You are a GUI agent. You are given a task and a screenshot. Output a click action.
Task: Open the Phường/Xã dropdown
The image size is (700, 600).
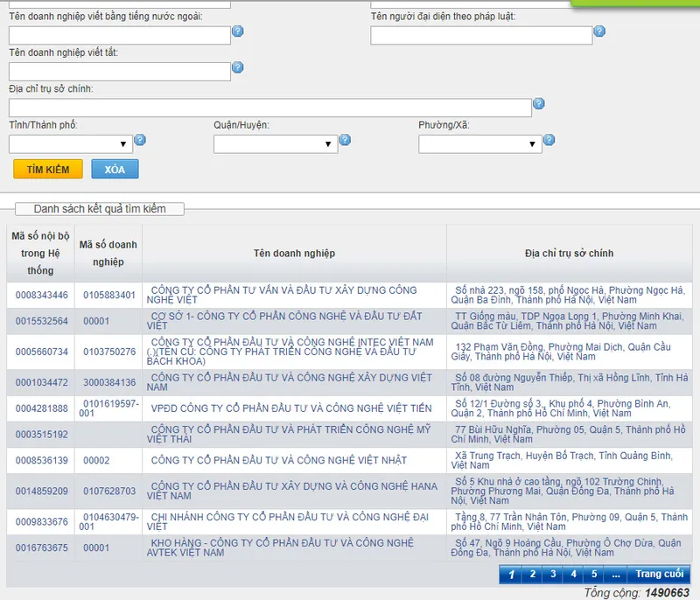(480, 144)
